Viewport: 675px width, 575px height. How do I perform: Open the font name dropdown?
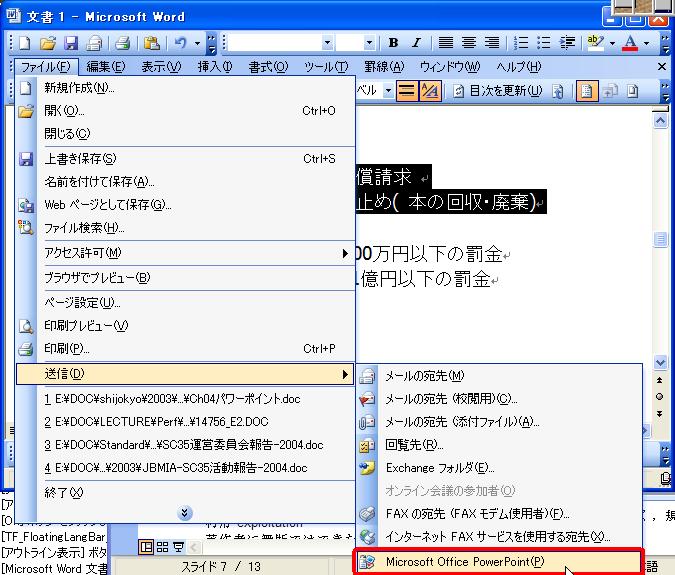[x=327, y=43]
